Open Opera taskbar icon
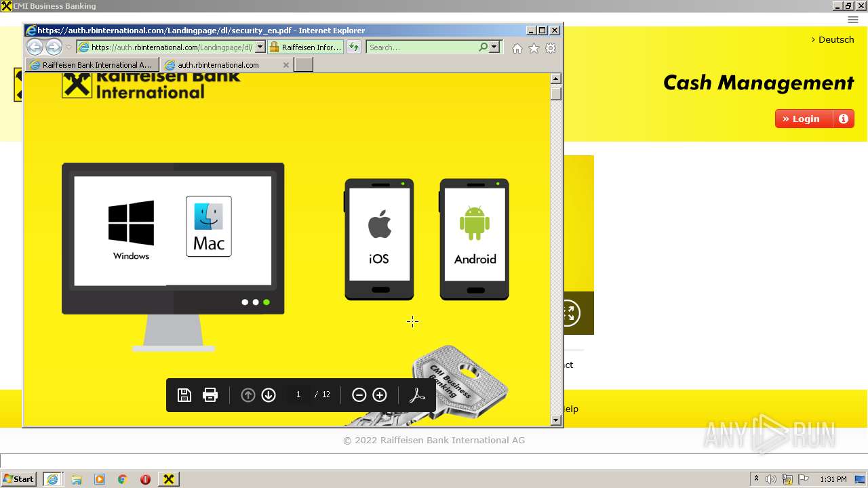This screenshot has width=868, height=488. click(145, 479)
